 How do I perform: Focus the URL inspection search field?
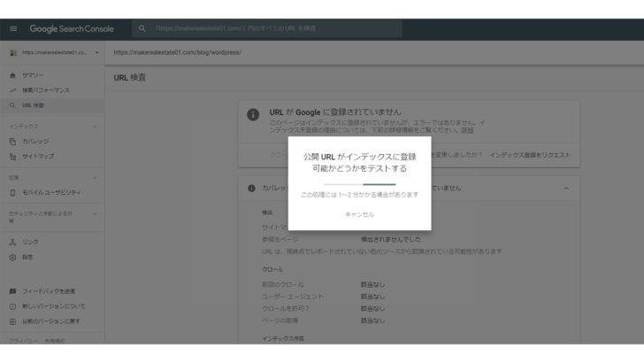[x=267, y=28]
